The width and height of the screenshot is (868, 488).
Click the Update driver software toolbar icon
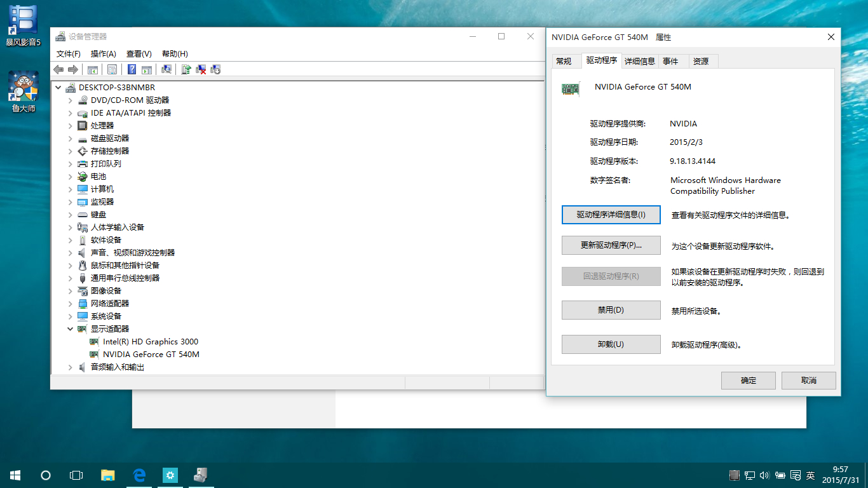pos(186,69)
